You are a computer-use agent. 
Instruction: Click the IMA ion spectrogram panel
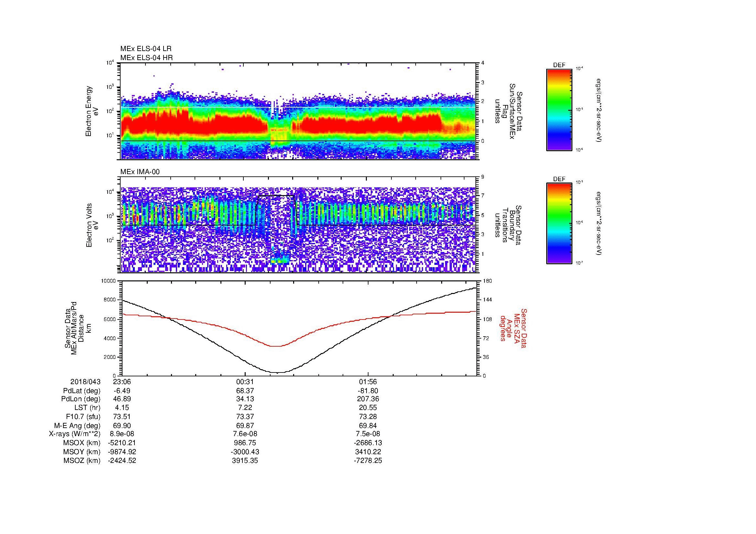point(299,225)
